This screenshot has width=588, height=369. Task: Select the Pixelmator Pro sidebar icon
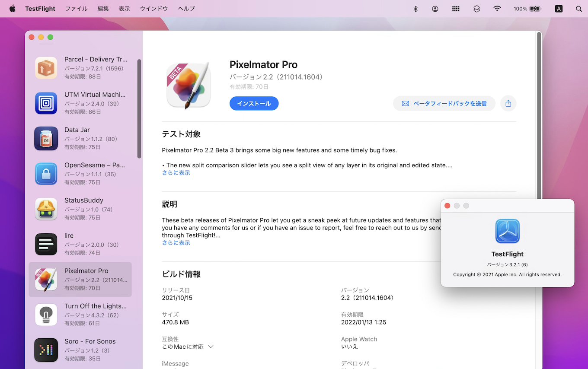click(46, 280)
